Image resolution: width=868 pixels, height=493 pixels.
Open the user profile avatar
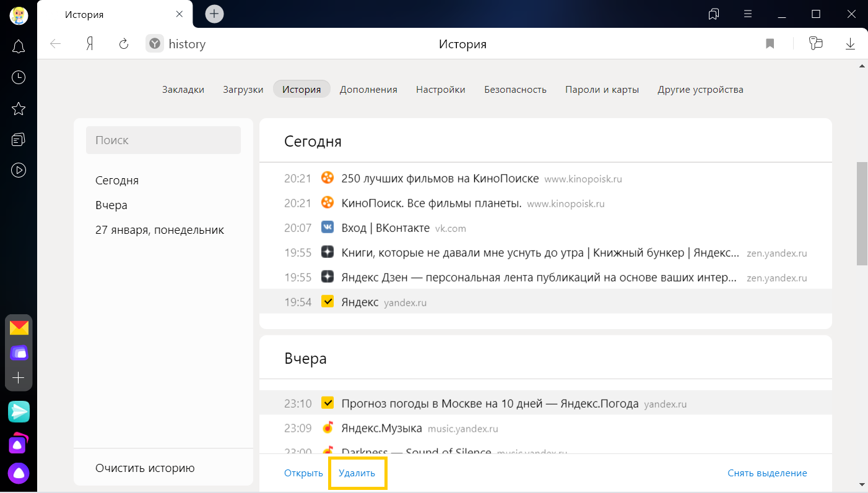(x=19, y=15)
